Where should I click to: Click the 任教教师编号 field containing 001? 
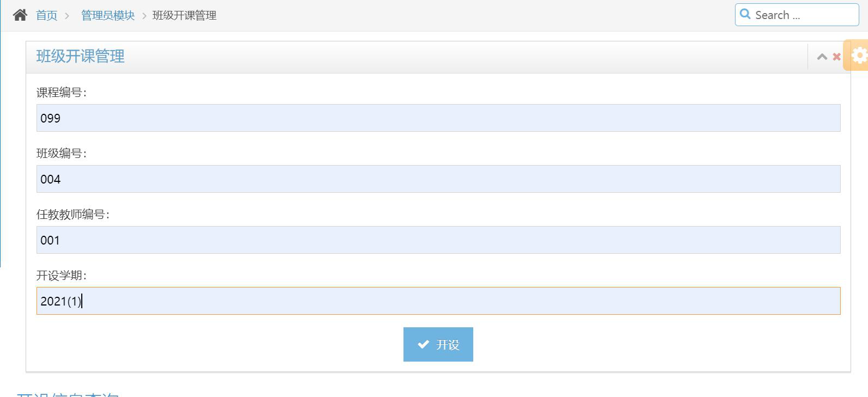pyautogui.click(x=438, y=240)
